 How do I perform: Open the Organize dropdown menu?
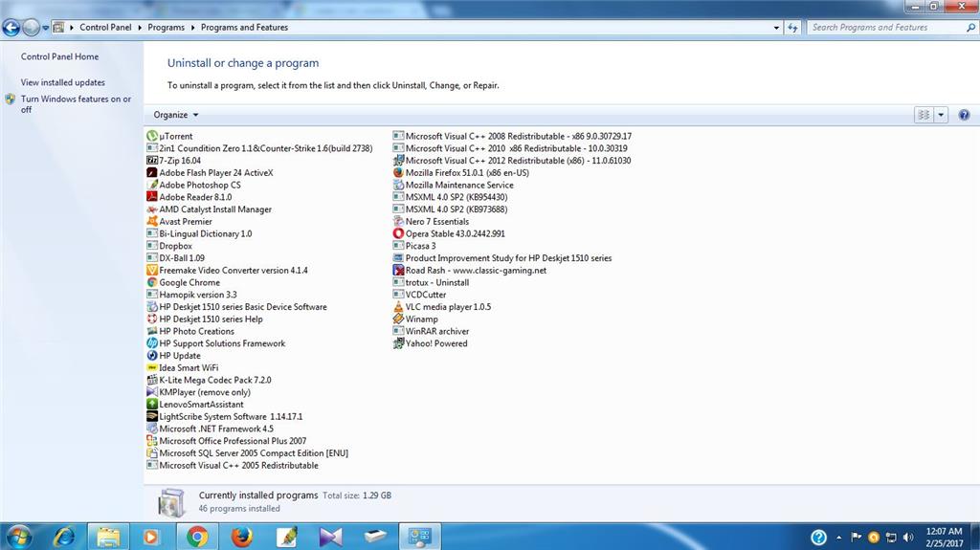point(176,115)
